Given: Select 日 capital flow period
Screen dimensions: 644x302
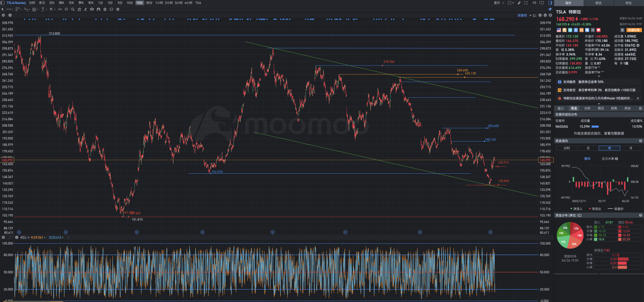Looking at the screenshot, I should (x=588, y=148).
